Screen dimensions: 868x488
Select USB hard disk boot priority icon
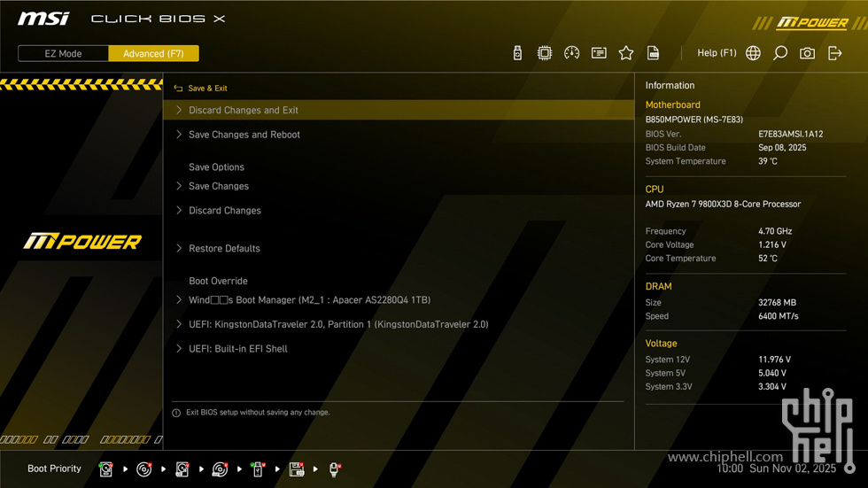[x=182, y=469]
